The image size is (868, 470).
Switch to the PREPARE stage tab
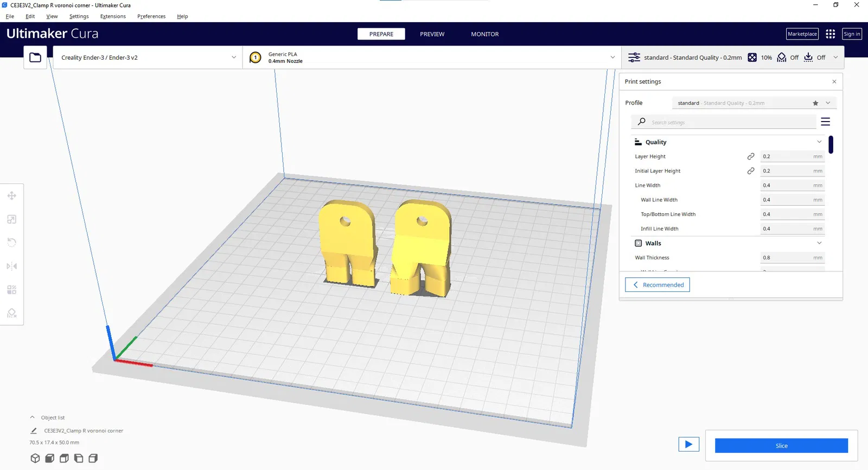point(381,34)
